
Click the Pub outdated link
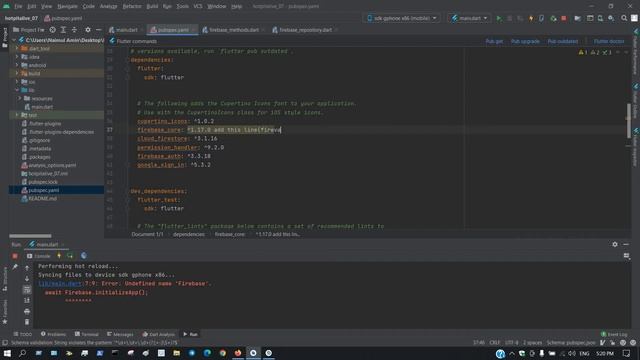point(562,41)
